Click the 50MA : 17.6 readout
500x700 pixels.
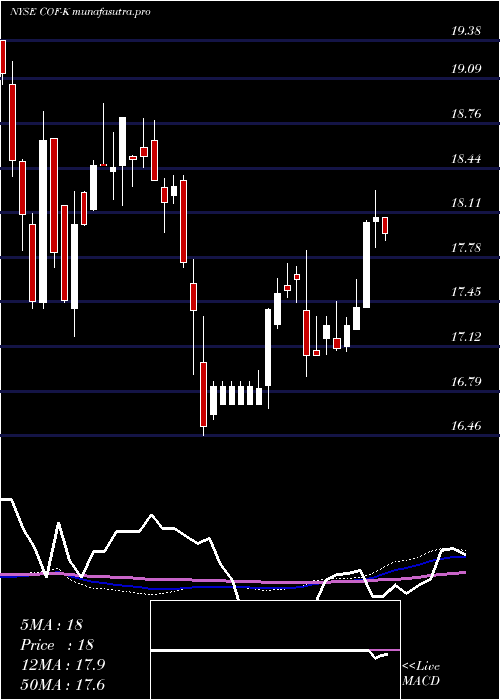(x=62, y=685)
